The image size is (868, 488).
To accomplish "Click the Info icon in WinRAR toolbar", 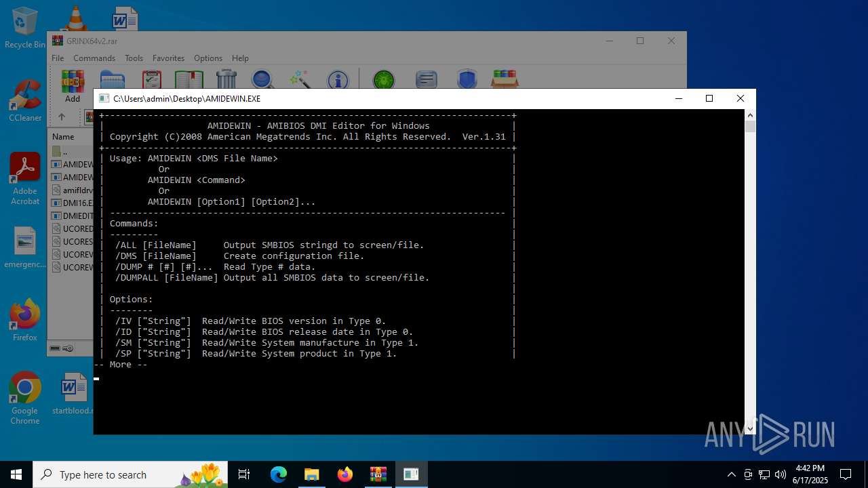I will click(338, 80).
